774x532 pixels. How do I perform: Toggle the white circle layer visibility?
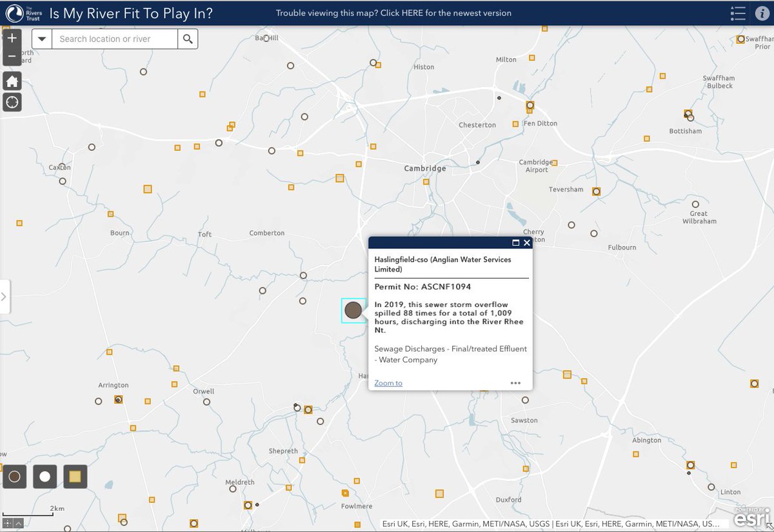(x=44, y=477)
